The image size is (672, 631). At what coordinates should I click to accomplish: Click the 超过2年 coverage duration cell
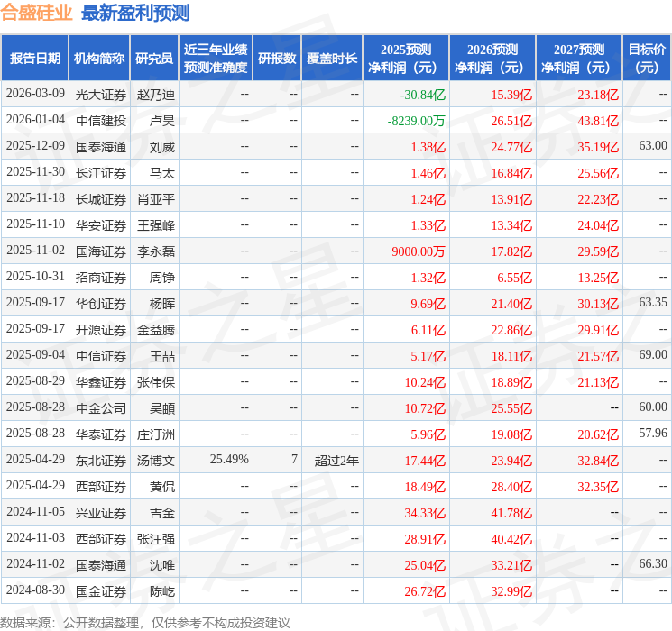[x=336, y=460]
